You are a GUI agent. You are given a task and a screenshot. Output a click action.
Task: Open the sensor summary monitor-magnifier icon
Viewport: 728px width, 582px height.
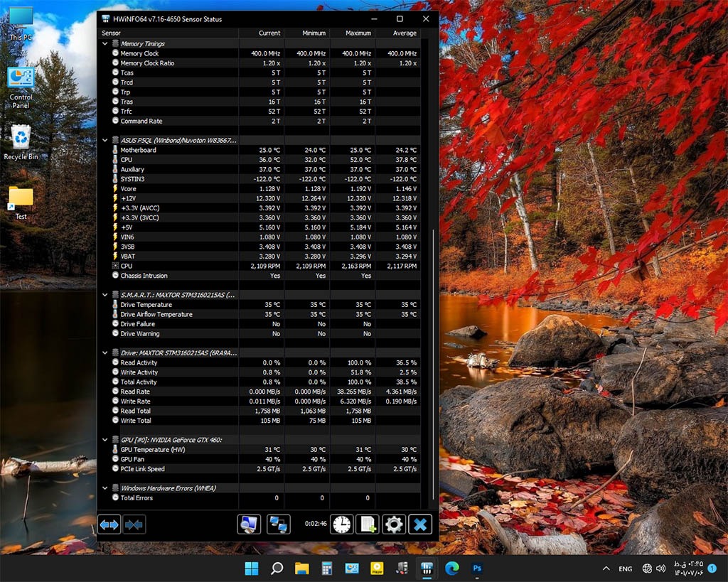click(249, 524)
